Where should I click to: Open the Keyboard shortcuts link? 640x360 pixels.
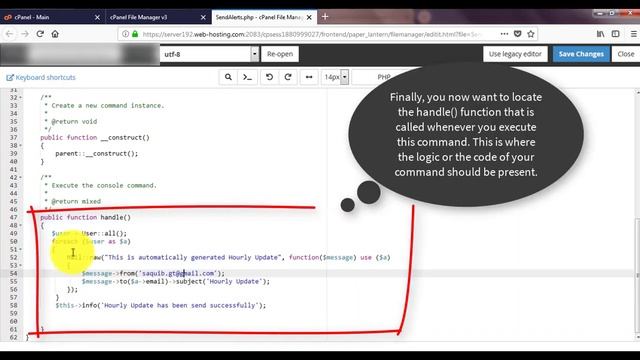click(41, 77)
